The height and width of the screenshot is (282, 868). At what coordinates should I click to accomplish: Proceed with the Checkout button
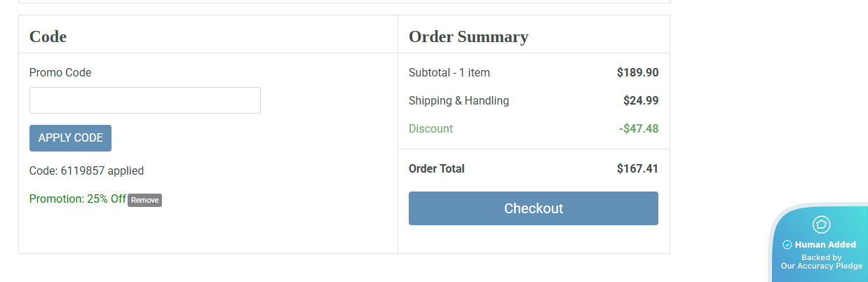click(x=533, y=208)
